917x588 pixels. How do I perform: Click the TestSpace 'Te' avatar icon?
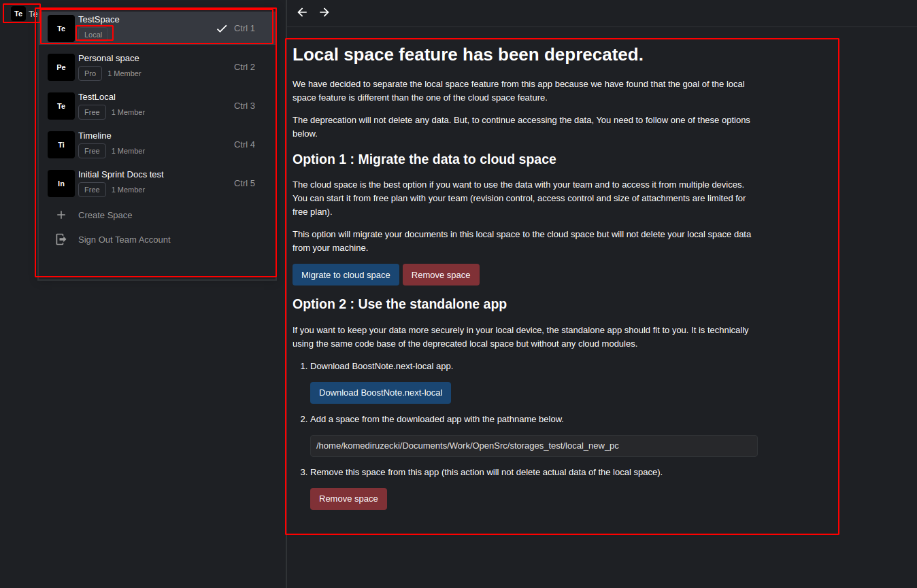61,29
